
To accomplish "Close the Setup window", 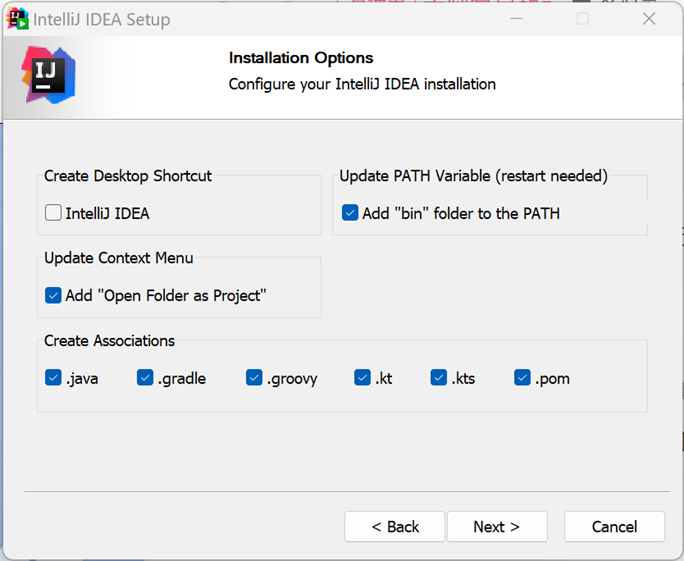I will 648,19.
